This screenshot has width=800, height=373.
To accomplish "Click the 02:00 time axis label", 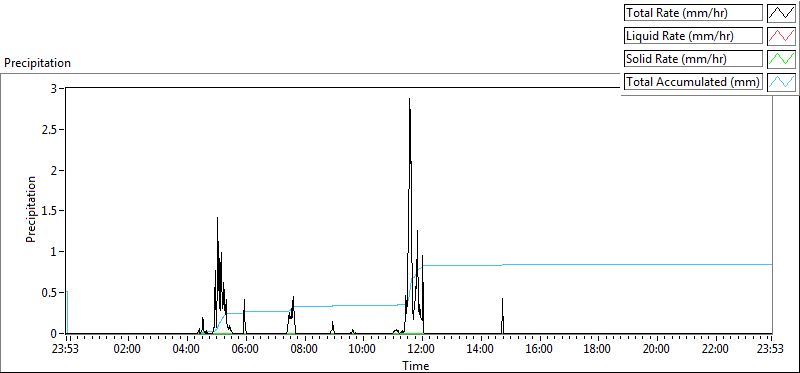I will coord(128,350).
